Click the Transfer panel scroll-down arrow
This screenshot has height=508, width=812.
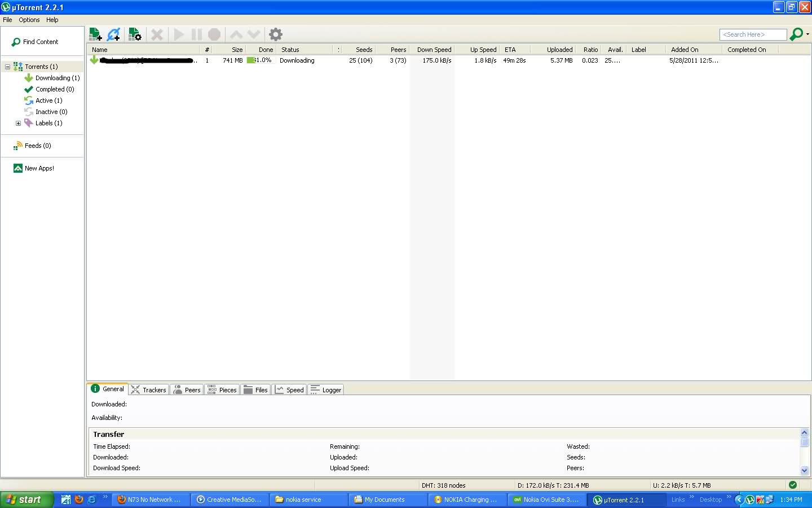pos(805,470)
